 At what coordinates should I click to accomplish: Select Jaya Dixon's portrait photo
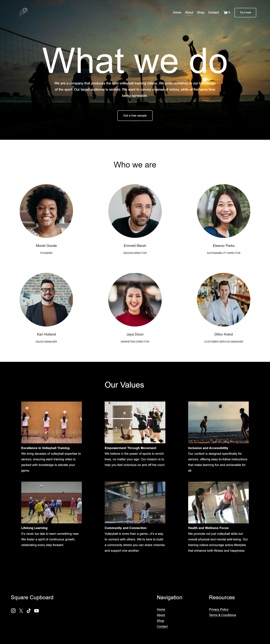click(x=135, y=299)
